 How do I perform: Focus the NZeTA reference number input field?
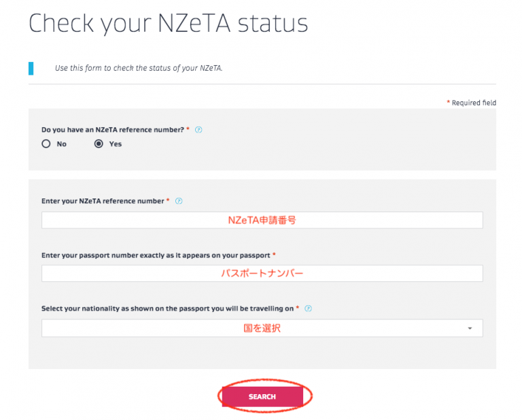click(262, 220)
